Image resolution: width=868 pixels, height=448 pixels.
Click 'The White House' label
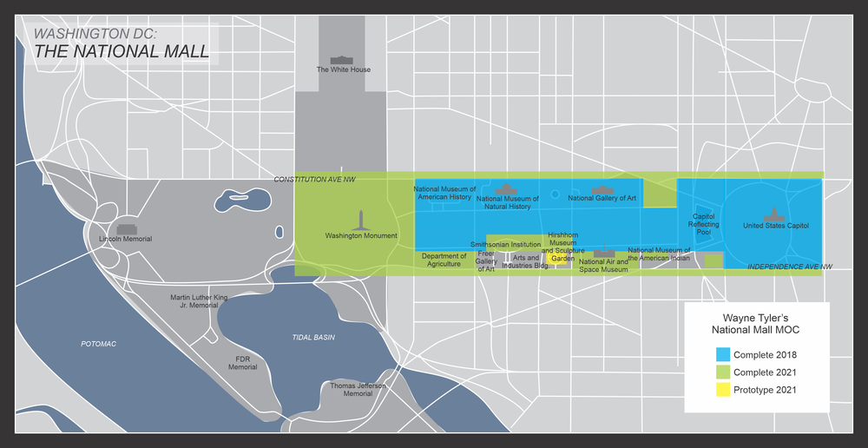343,69
